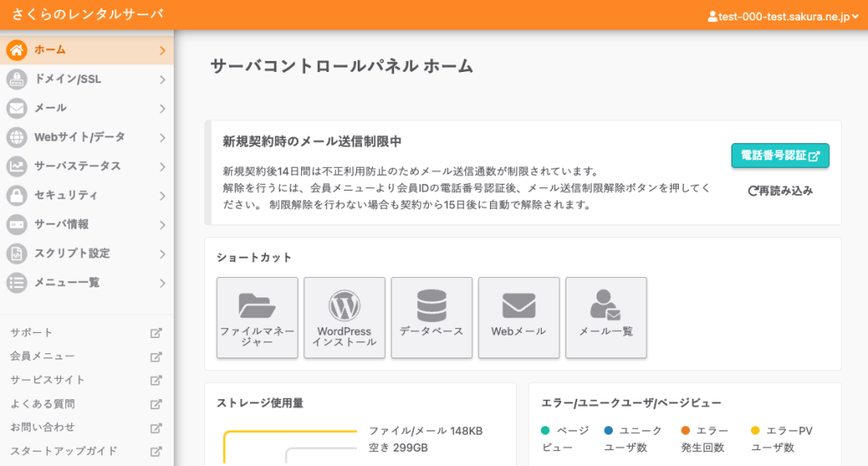This screenshot has width=868, height=466.
Task: Click the サーバコントロールパネル ホーム page title
Action: (342, 66)
